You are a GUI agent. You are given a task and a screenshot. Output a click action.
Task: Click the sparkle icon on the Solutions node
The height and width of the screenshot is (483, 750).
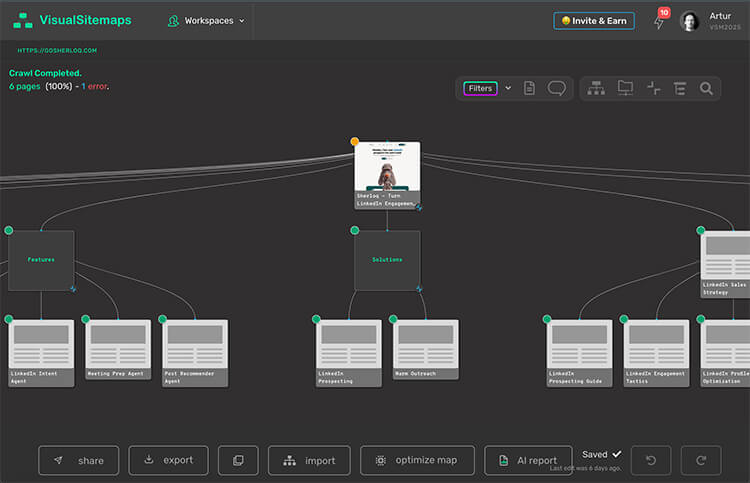click(x=419, y=289)
